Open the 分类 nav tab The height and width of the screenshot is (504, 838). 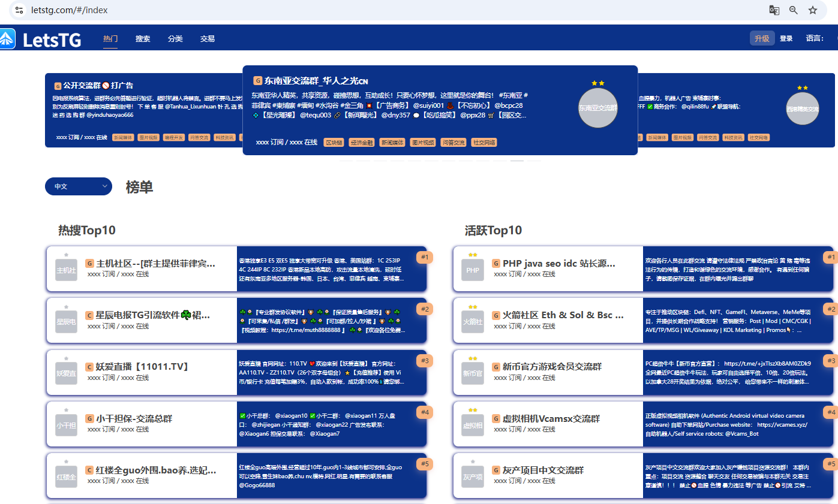pos(175,38)
